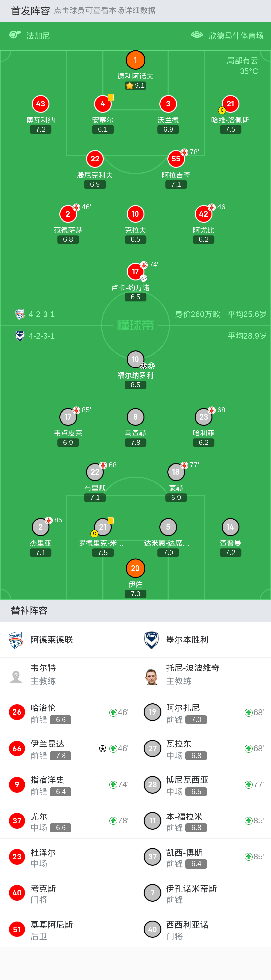Select substitute goalkeeper 西西利亚诺 number 40

pos(153,929)
